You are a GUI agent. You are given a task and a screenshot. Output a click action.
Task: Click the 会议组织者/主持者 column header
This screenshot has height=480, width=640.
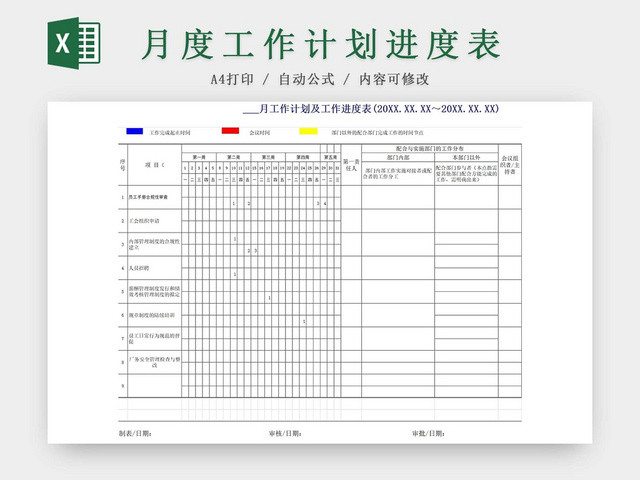click(510, 165)
